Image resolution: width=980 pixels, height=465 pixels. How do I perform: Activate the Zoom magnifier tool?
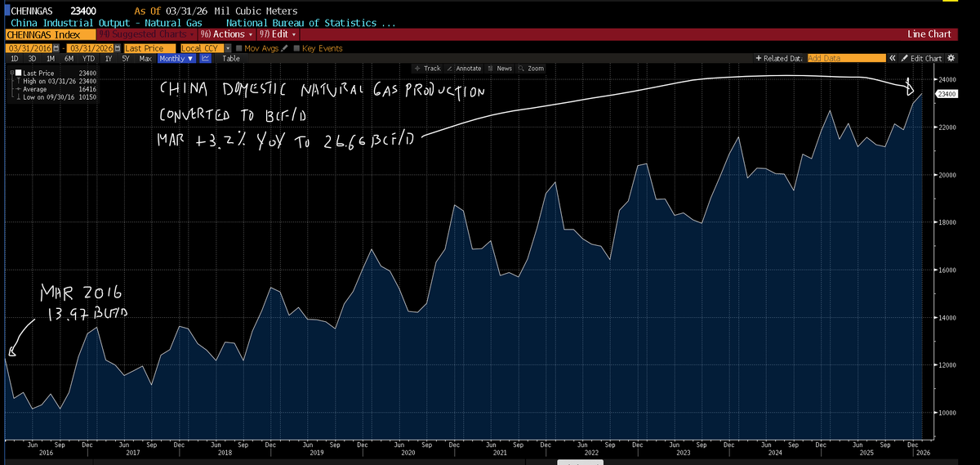coord(531,69)
